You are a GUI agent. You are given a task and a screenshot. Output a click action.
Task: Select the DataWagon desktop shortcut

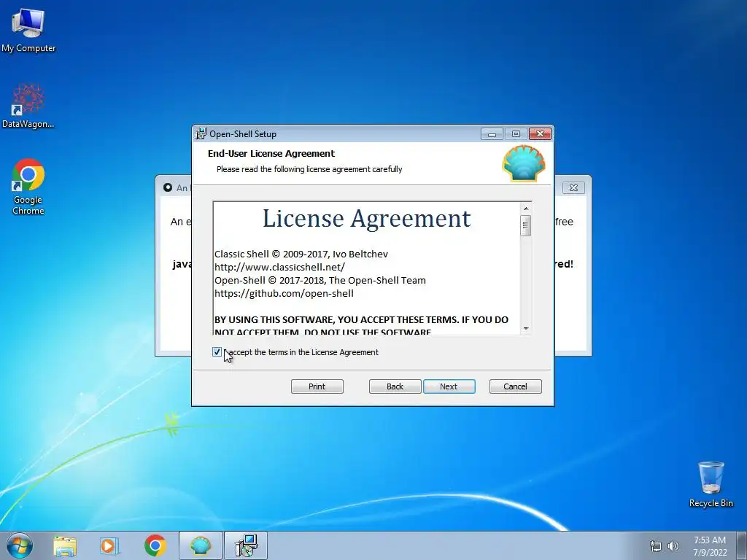click(28, 106)
